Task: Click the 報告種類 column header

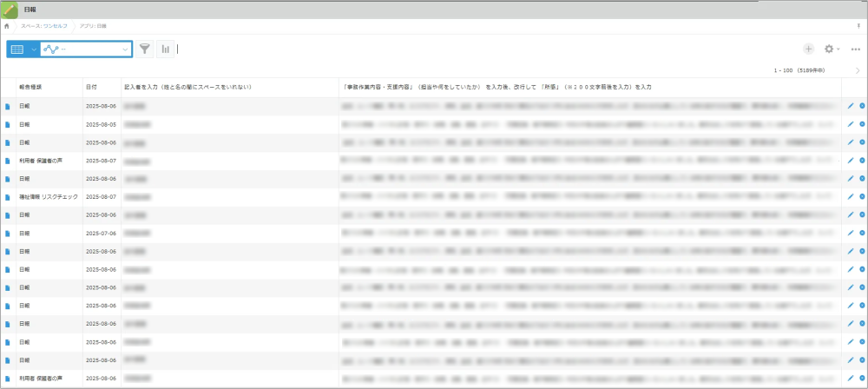Action: pyautogui.click(x=30, y=88)
